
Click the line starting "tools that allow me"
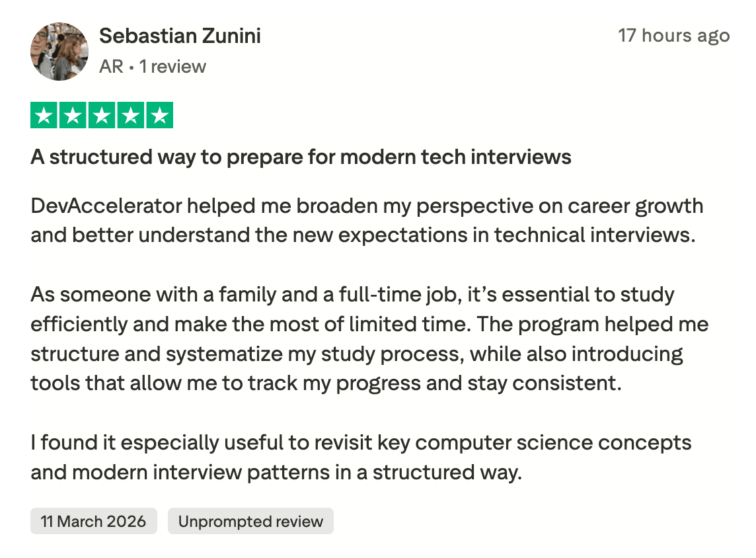click(x=326, y=383)
